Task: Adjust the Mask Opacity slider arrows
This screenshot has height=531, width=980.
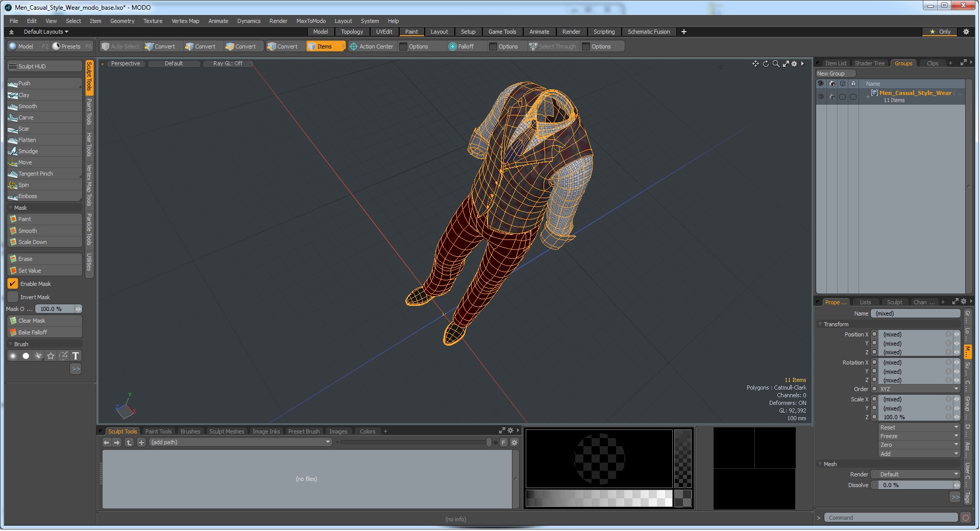Action: tap(78, 309)
